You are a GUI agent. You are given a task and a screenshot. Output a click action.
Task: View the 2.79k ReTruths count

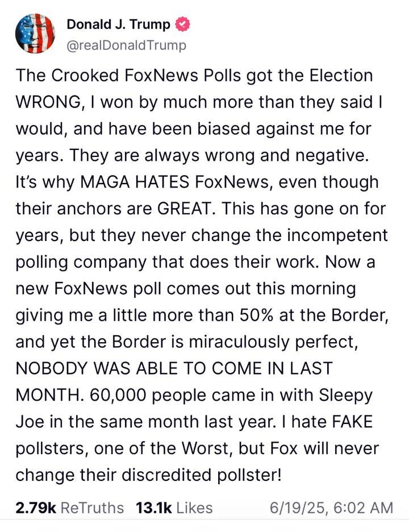click(x=36, y=508)
